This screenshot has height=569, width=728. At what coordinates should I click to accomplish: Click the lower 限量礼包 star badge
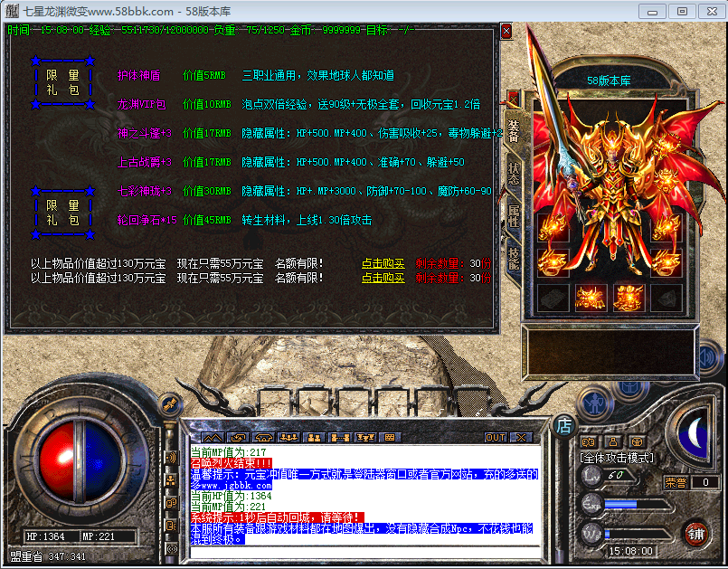(x=62, y=213)
